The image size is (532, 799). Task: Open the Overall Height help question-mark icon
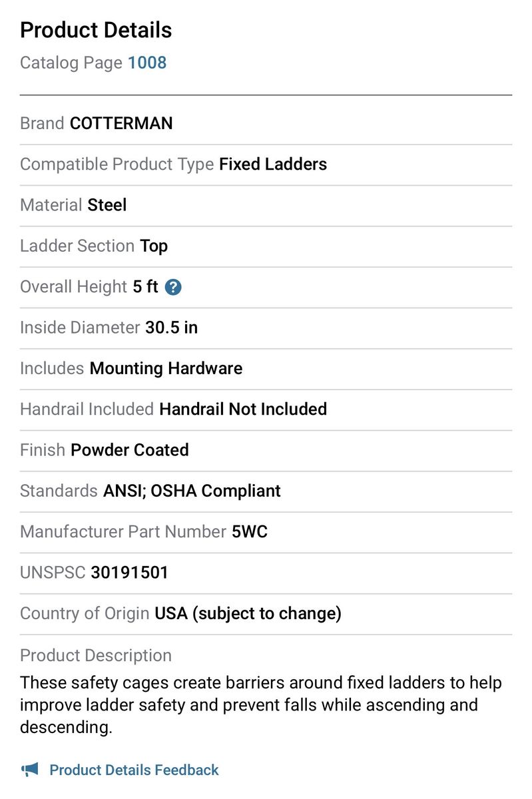click(173, 287)
